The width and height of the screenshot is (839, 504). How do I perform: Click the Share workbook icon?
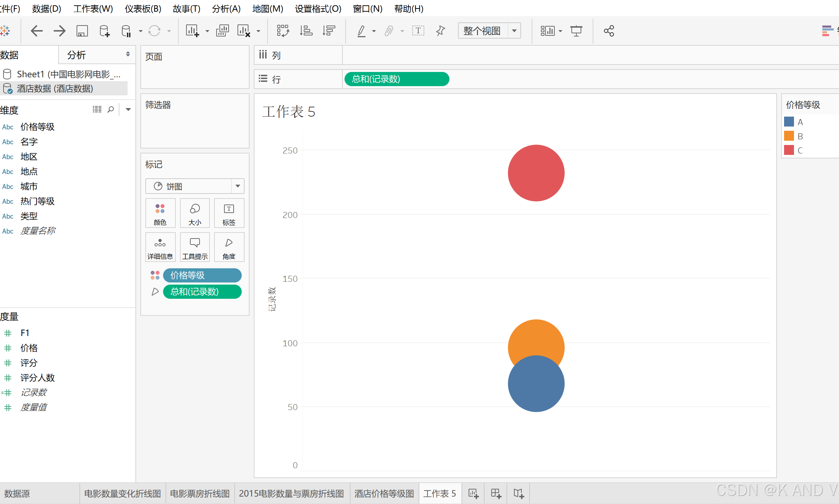point(609,31)
